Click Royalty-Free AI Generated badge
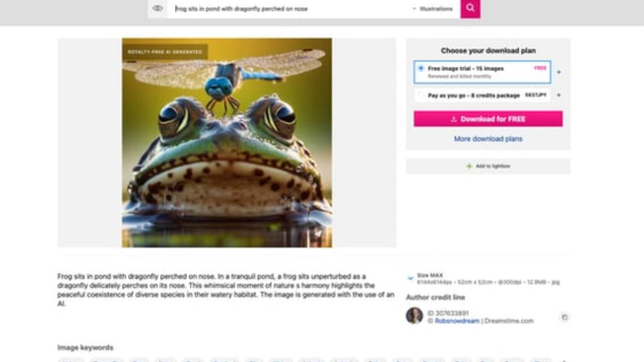Image resolution: width=644 pixels, height=362 pixels. [x=165, y=52]
